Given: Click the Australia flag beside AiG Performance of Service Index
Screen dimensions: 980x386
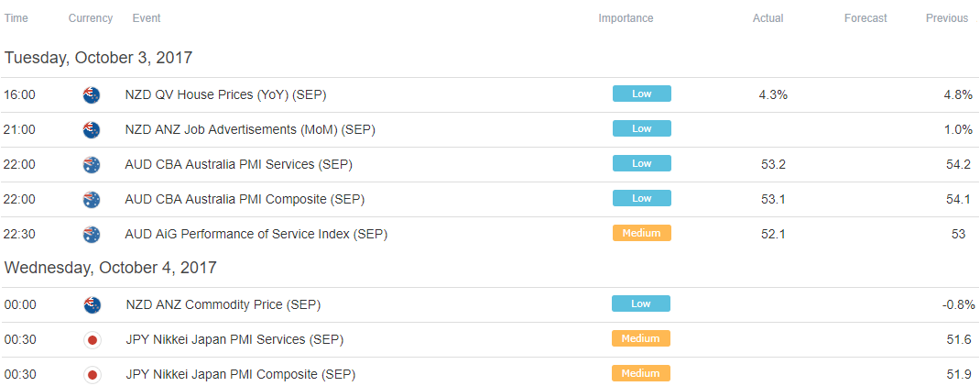Looking at the screenshot, I should 92,235.
